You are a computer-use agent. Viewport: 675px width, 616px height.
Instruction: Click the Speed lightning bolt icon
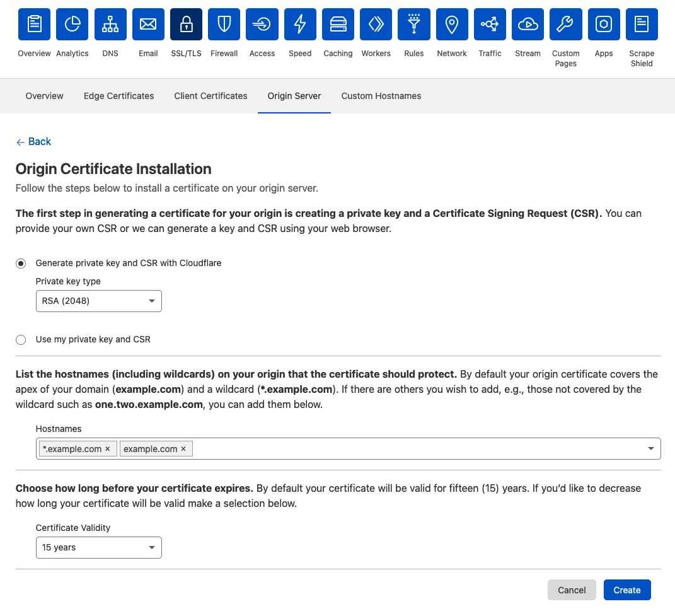300,24
